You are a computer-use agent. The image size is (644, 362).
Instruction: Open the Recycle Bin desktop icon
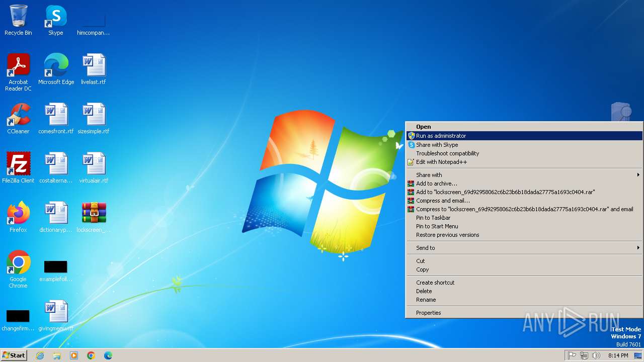(x=18, y=20)
